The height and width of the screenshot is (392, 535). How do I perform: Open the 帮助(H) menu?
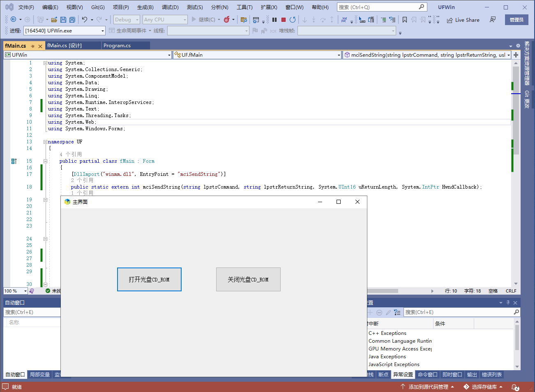pos(320,7)
